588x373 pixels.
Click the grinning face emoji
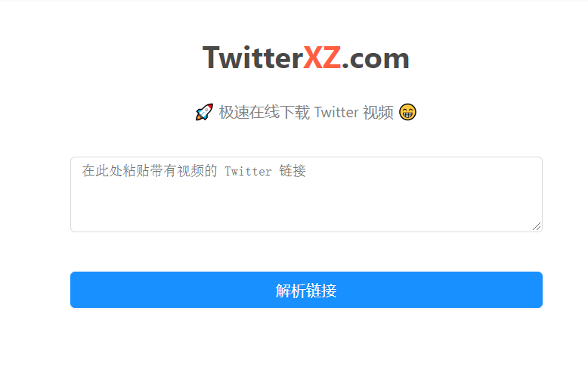pyautogui.click(x=407, y=112)
